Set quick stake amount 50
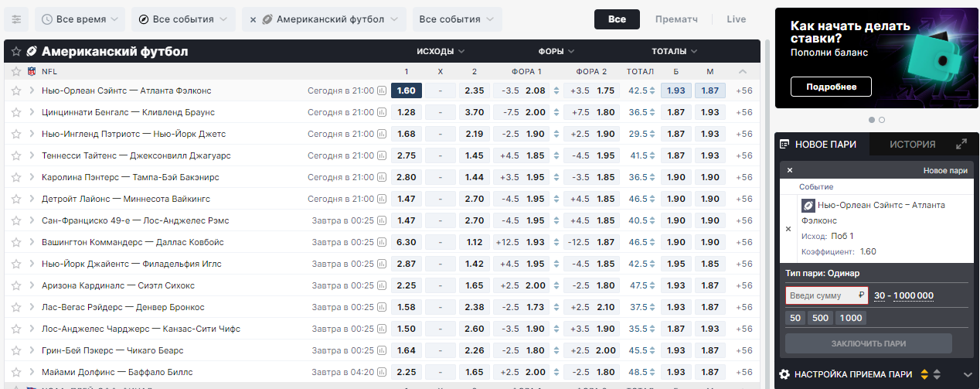This screenshot has width=980, height=389. [x=795, y=318]
